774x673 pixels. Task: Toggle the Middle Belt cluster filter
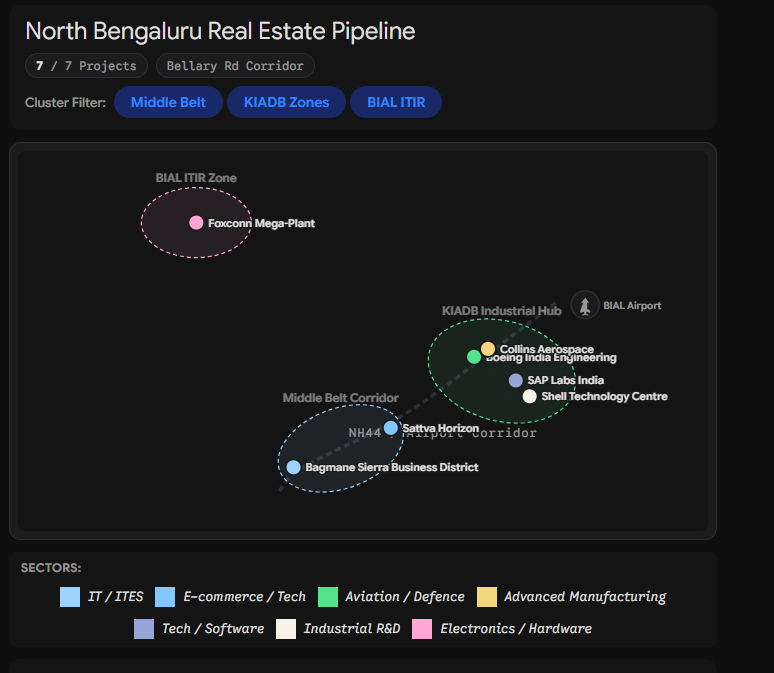pos(168,102)
